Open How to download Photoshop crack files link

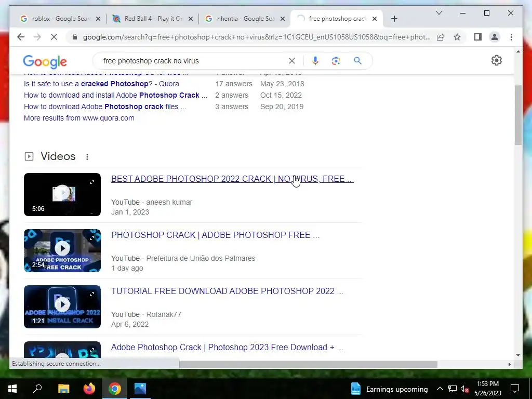pyautogui.click(x=105, y=107)
